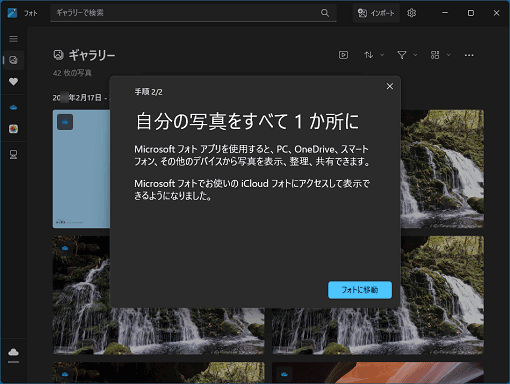Viewport: 510px width, 384px height.
Task: Open iCloud Photos icon in sidebar
Action: tap(13, 129)
